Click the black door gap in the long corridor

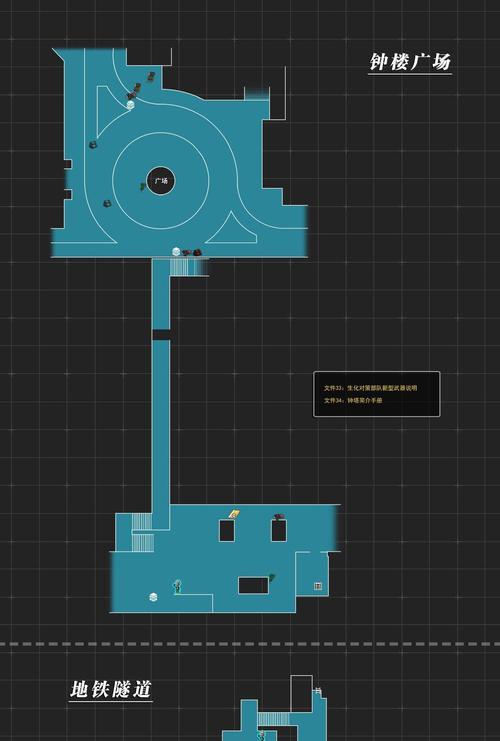[x=161, y=335]
